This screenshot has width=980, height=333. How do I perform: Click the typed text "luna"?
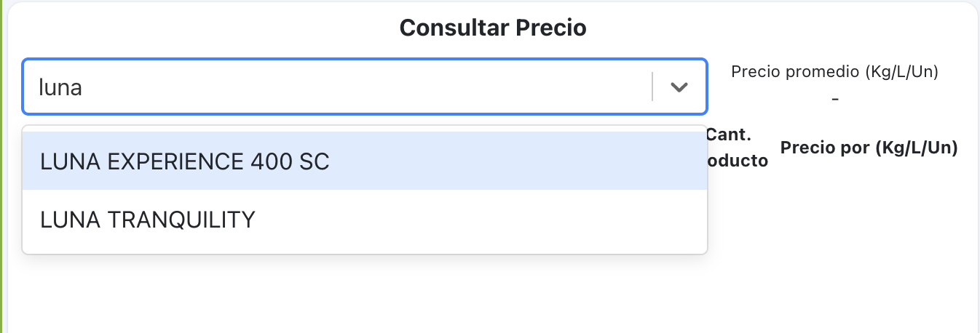coord(60,88)
